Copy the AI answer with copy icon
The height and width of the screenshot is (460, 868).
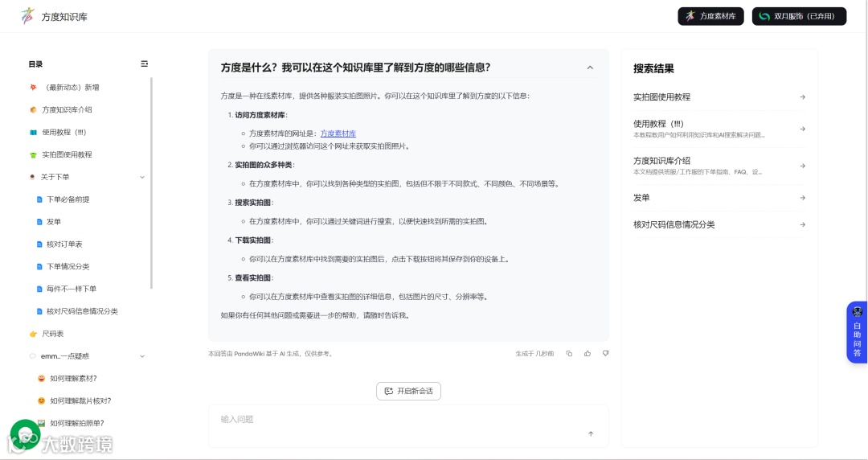coord(569,354)
